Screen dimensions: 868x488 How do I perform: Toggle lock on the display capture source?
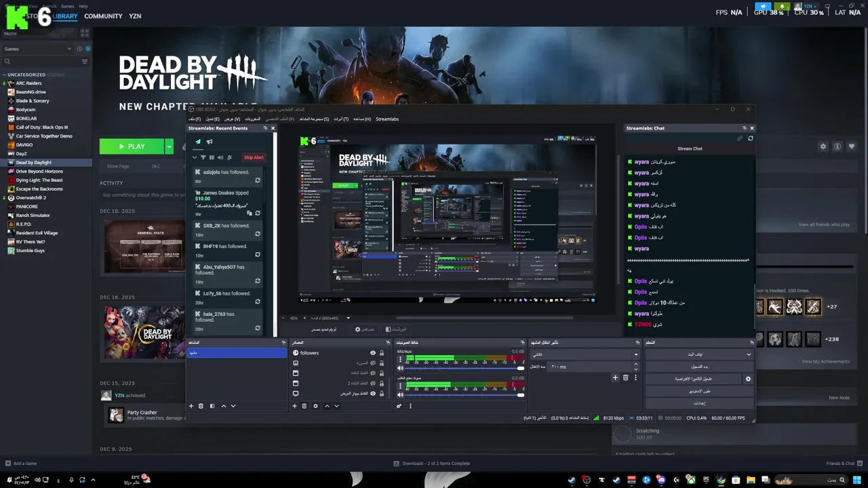(382, 393)
